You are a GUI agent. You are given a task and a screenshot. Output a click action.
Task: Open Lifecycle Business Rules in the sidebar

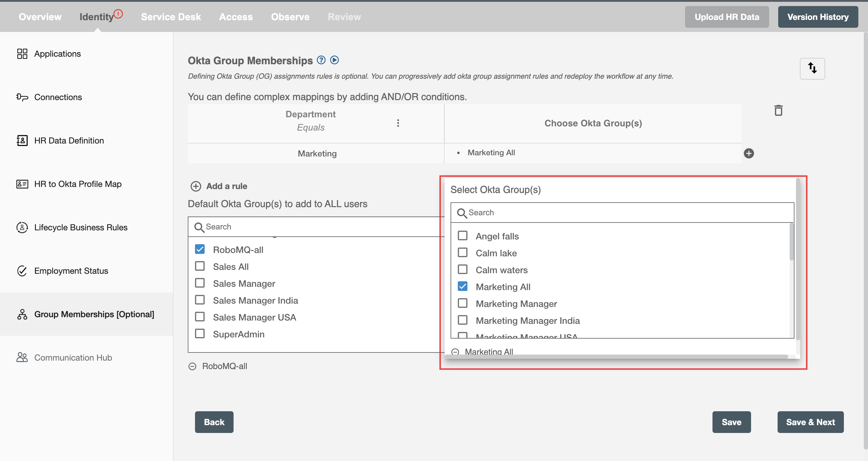coord(86,227)
